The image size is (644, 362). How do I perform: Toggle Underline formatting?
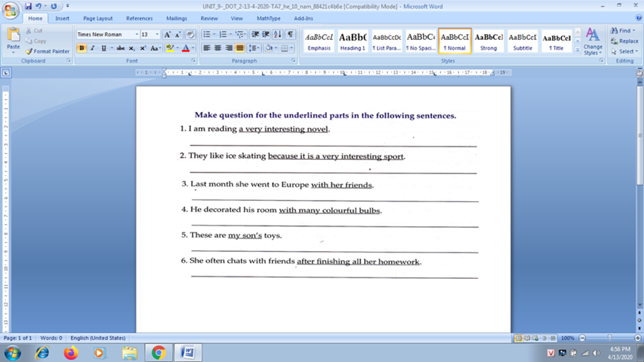104,48
